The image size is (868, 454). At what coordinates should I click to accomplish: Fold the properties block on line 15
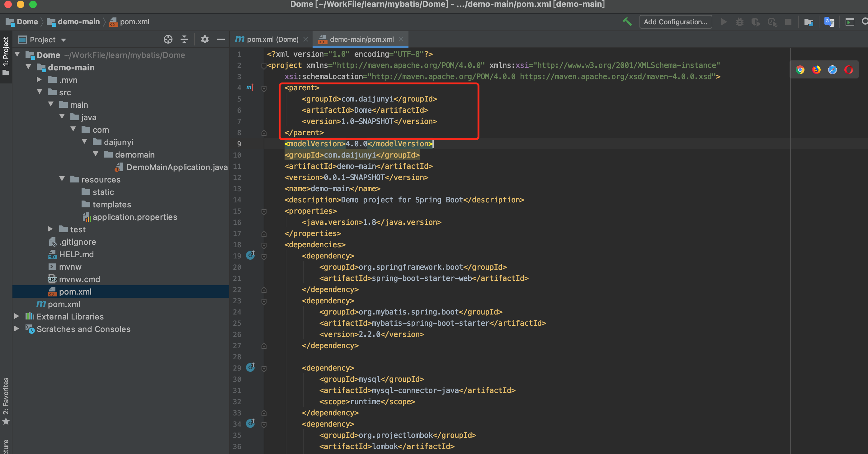tap(264, 212)
